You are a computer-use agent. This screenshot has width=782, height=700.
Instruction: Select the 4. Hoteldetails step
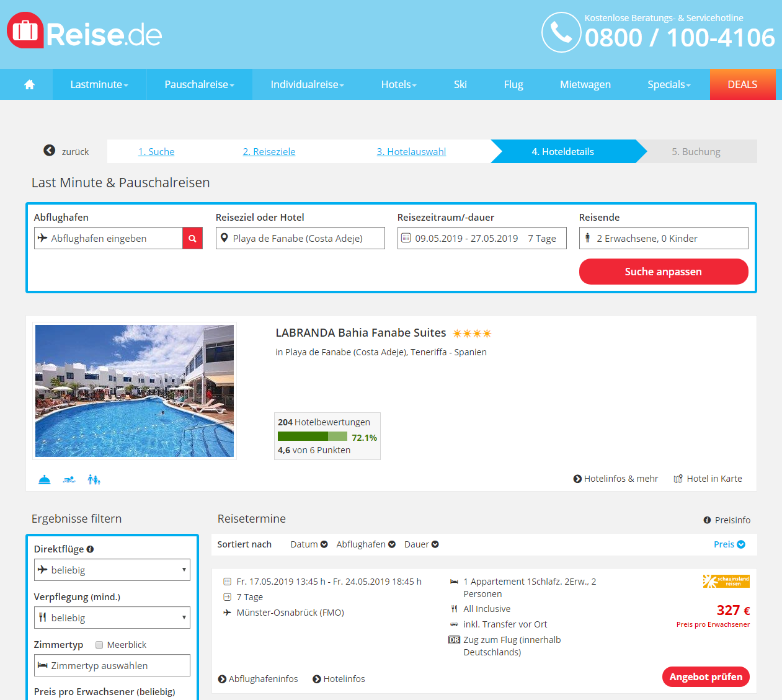click(x=563, y=151)
